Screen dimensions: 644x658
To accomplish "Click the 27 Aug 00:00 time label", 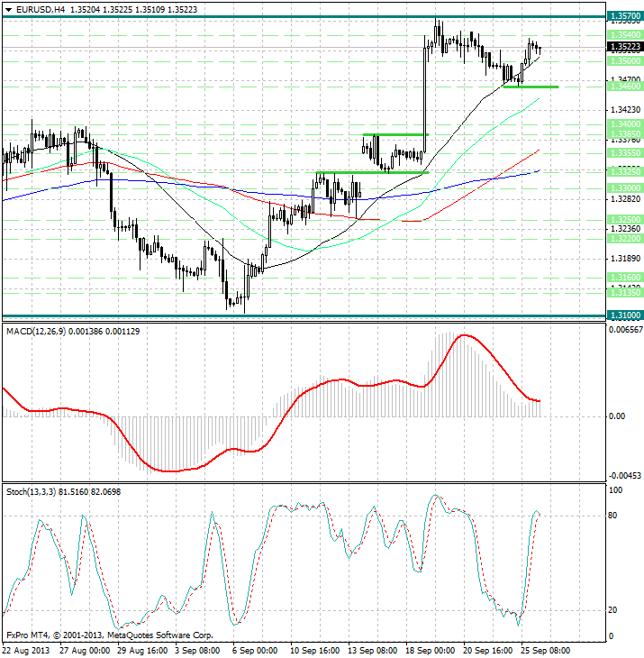I will pos(85,651).
